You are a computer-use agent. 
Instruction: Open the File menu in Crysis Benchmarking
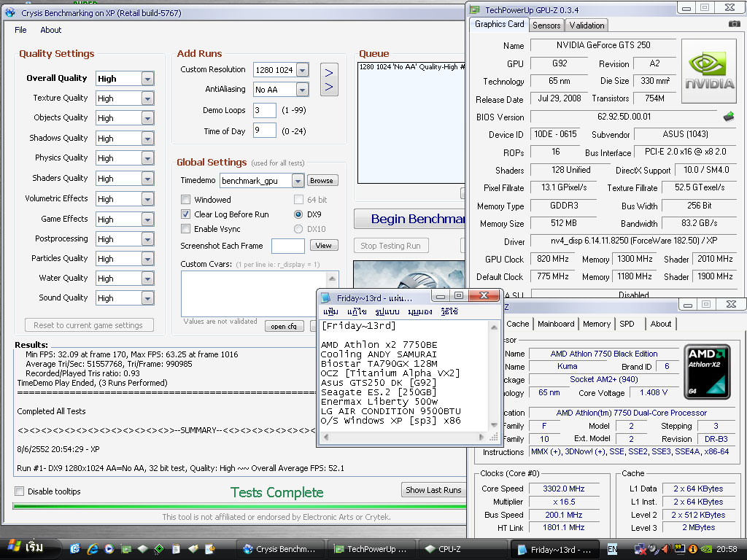[20, 30]
